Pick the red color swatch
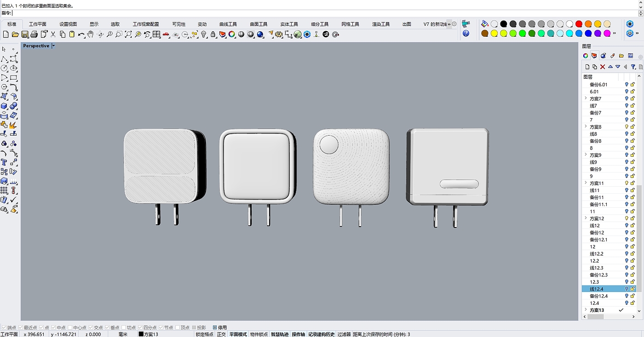This screenshot has height=337, width=644. pyautogui.click(x=579, y=24)
